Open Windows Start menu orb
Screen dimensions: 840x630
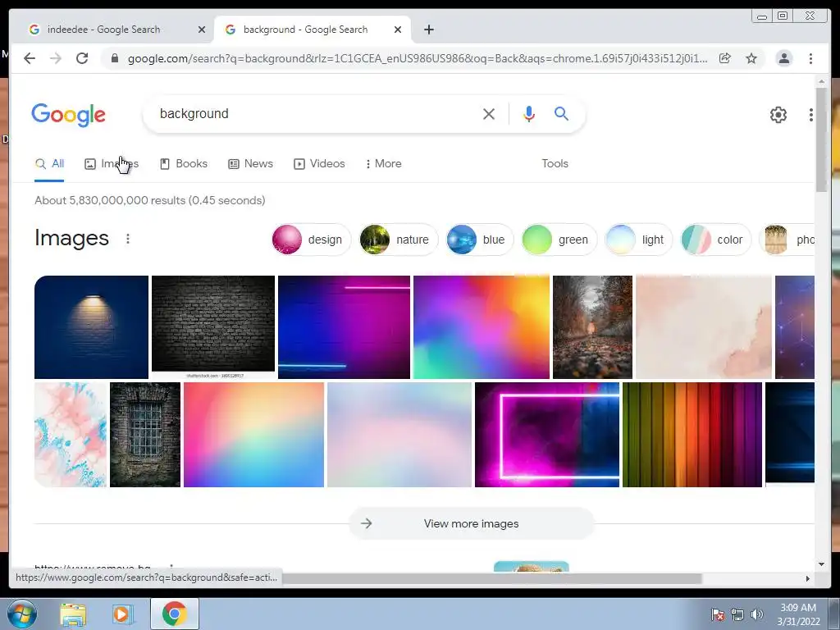coord(22,614)
